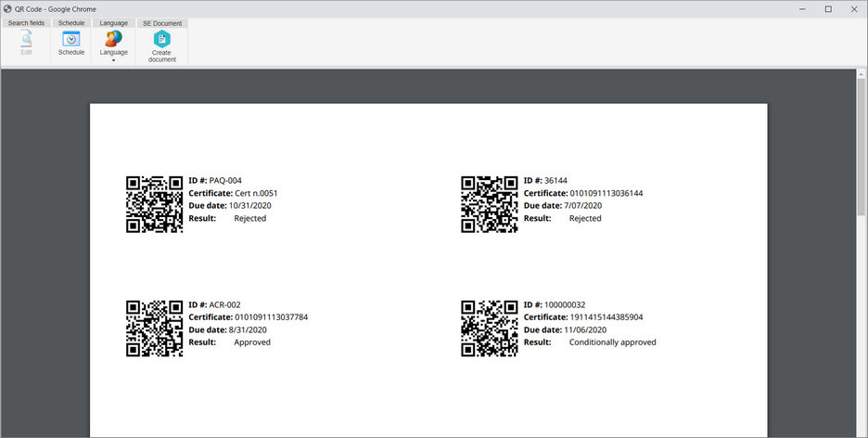Viewport: 868px width, 438px height.
Task: Click the QR code for ID 36144
Action: pos(490,204)
